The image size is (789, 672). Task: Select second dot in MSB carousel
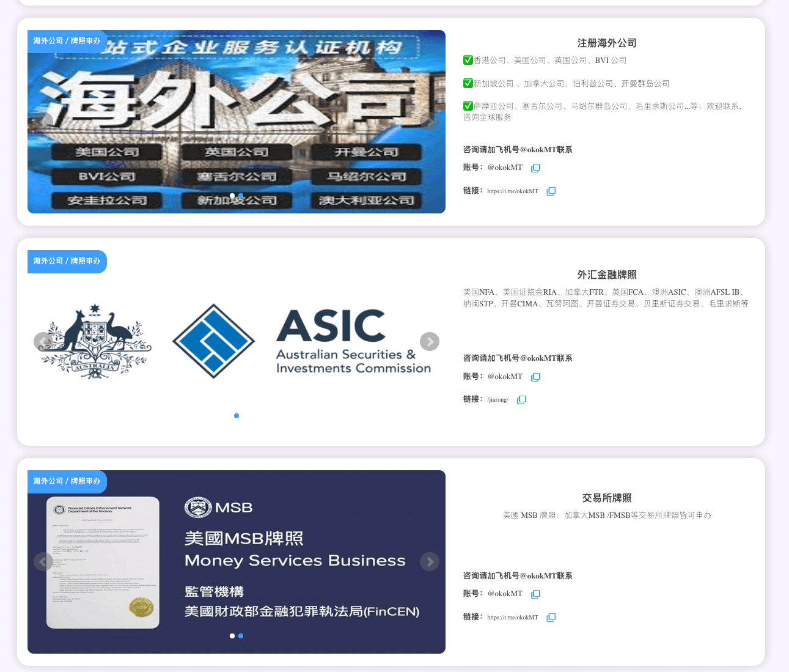[241, 636]
